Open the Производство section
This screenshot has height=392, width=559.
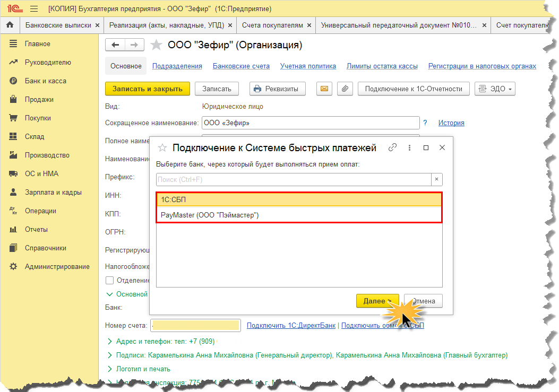coord(47,155)
